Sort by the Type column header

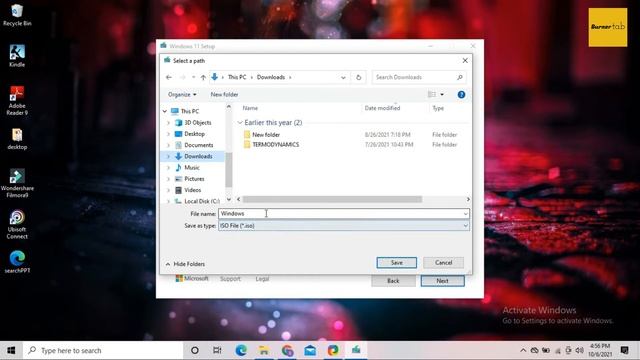pyautogui.click(x=438, y=108)
